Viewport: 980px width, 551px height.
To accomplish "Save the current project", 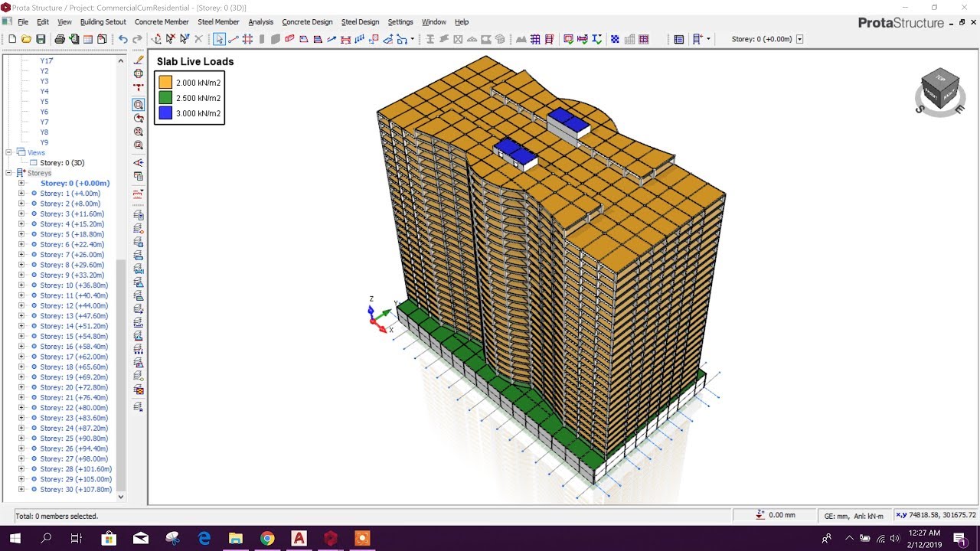I will [x=41, y=38].
